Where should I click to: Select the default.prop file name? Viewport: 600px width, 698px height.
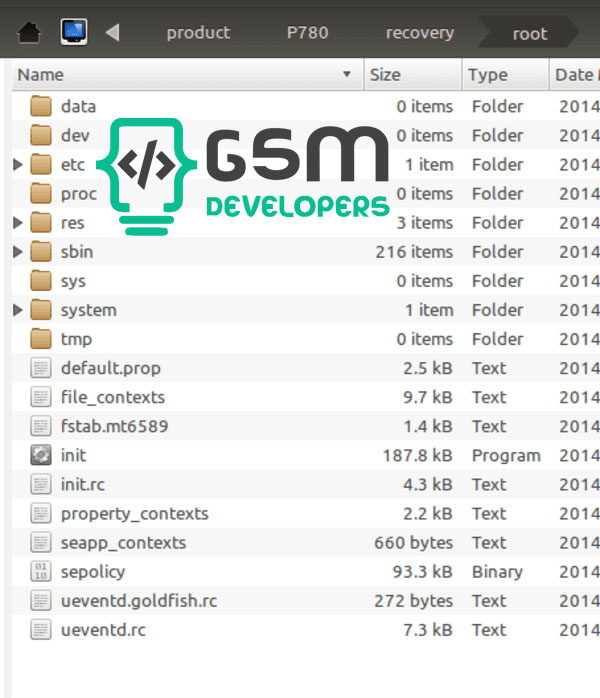111,369
